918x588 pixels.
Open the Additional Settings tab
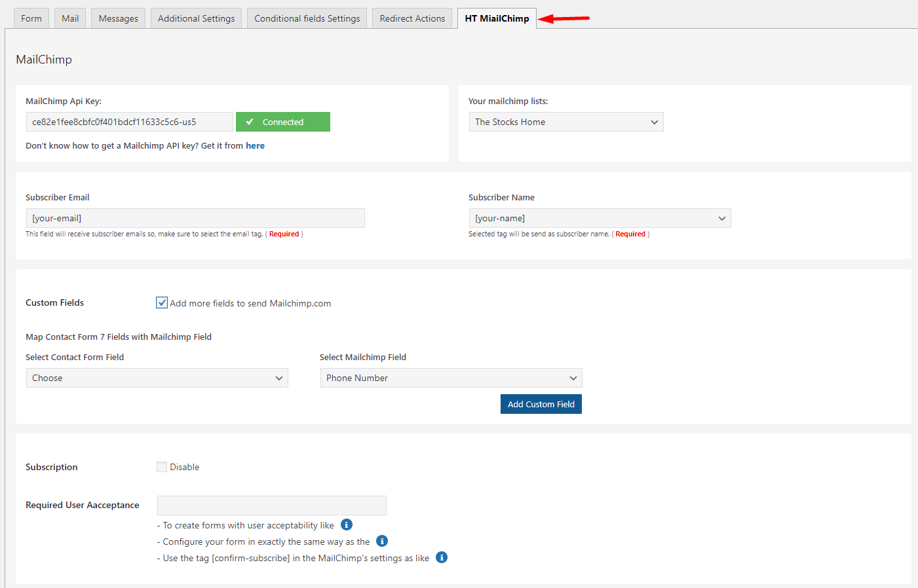click(x=196, y=18)
